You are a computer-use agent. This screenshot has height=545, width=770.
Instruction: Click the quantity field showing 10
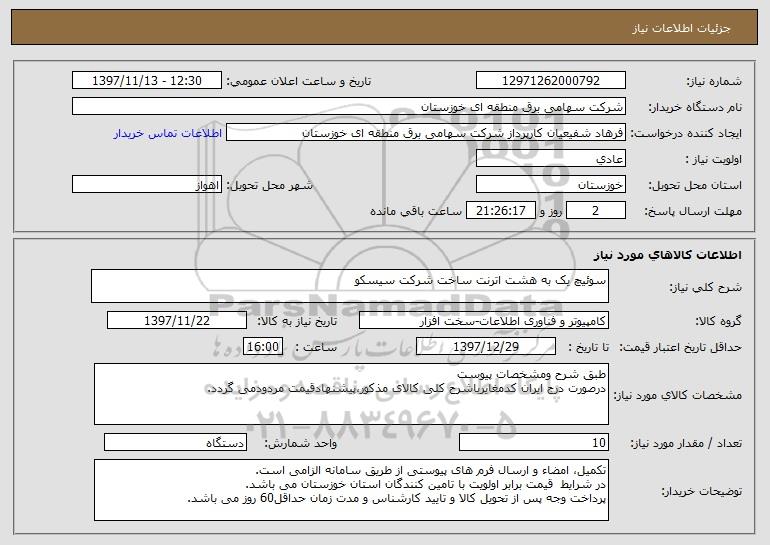tap(534, 442)
